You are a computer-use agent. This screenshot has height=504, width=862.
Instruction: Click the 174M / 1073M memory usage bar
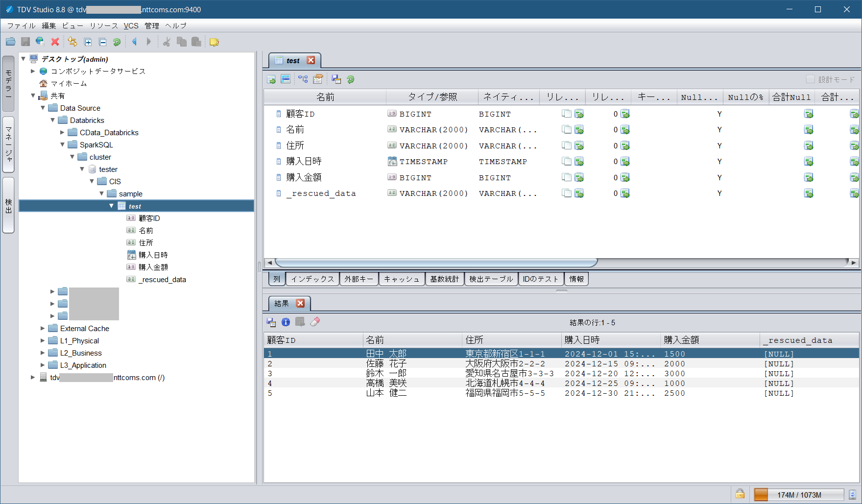point(799,495)
